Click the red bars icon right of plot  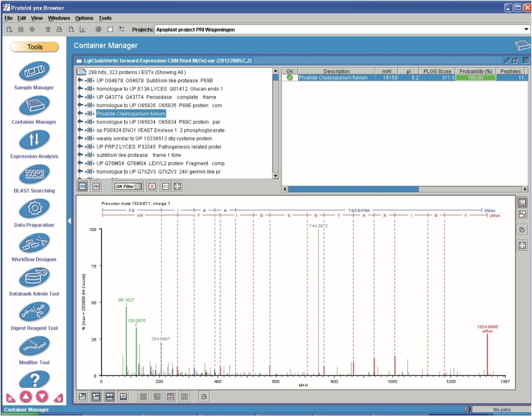522,214
